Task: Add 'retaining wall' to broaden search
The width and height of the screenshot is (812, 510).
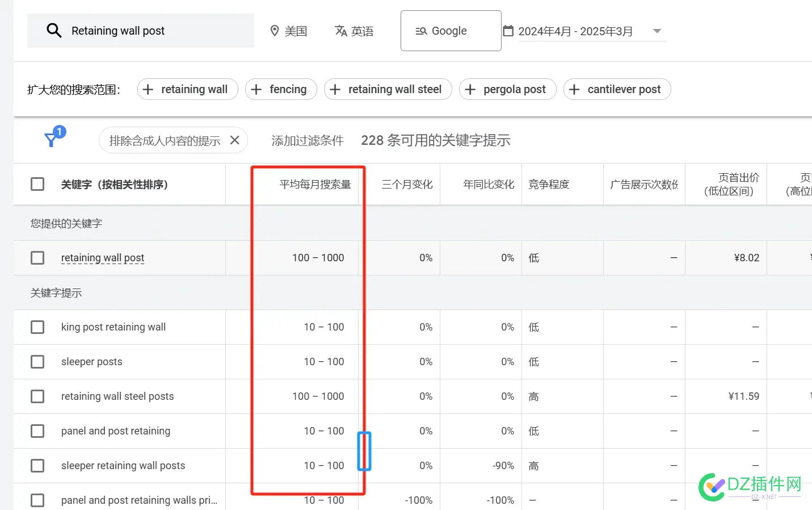Action: click(187, 89)
